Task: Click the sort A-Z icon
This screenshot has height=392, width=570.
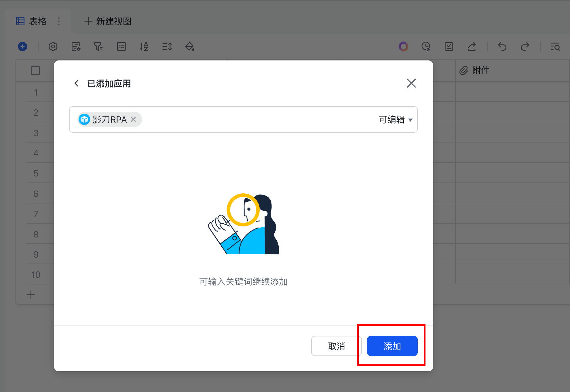Action: [x=144, y=46]
